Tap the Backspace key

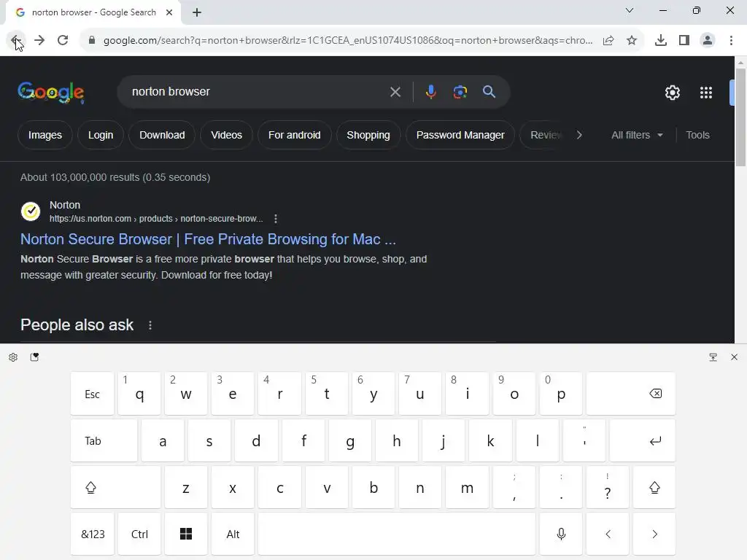pos(631,394)
